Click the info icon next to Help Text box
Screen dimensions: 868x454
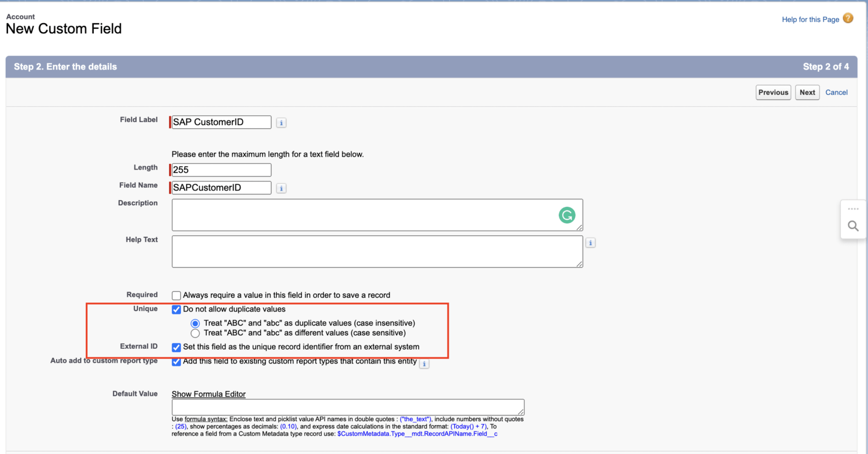click(590, 242)
